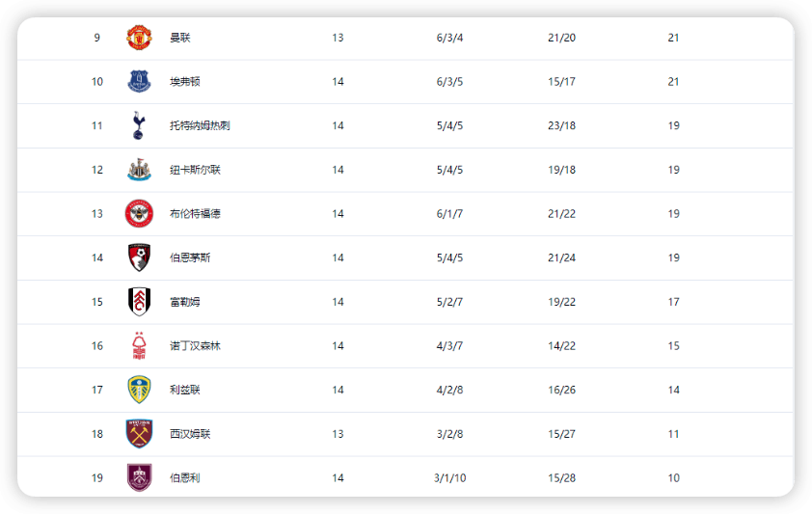The height and width of the screenshot is (514, 812).
Task: Click points 17 in 富勒姆 row
Action: (x=673, y=301)
